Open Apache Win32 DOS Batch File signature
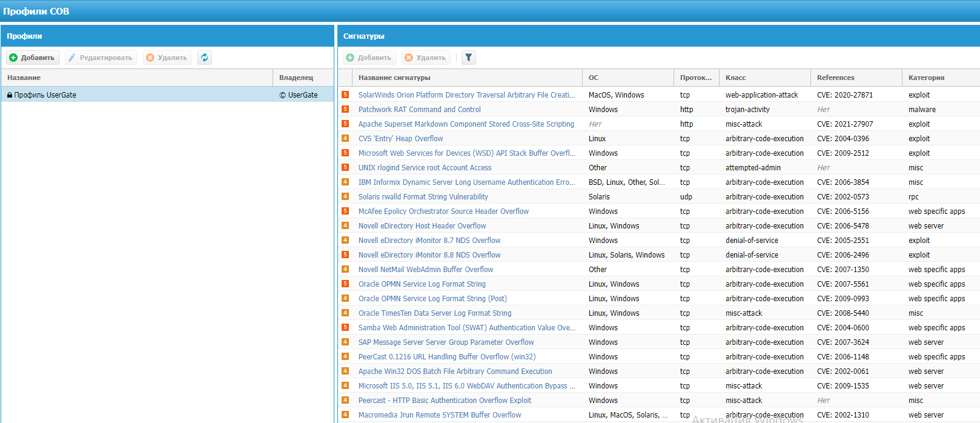The image size is (980, 423). pyautogui.click(x=455, y=371)
